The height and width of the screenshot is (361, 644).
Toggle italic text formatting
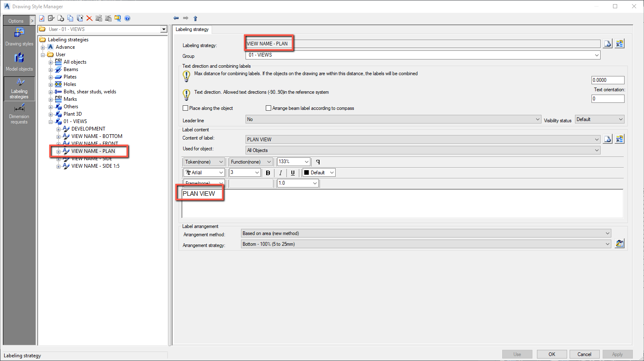tap(280, 173)
